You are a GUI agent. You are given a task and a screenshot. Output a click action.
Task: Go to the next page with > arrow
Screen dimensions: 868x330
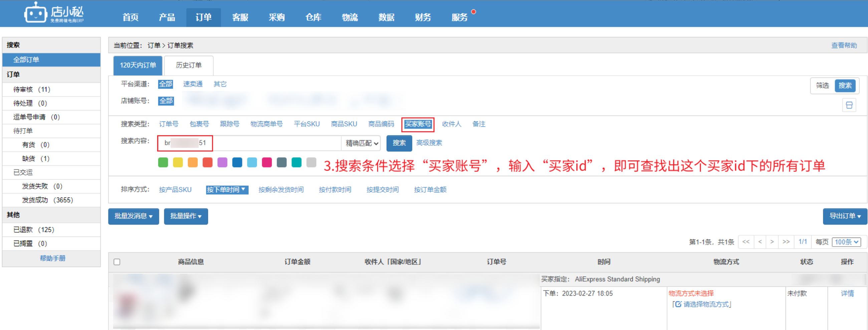[772, 242]
